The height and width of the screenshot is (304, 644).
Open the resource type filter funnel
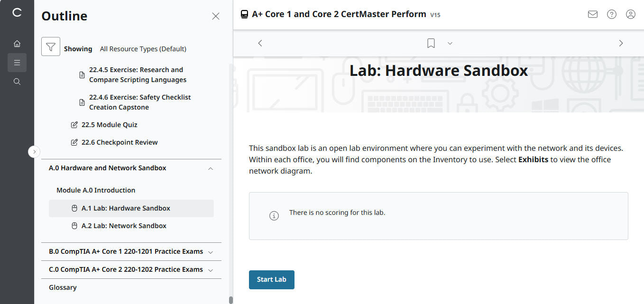[50, 47]
